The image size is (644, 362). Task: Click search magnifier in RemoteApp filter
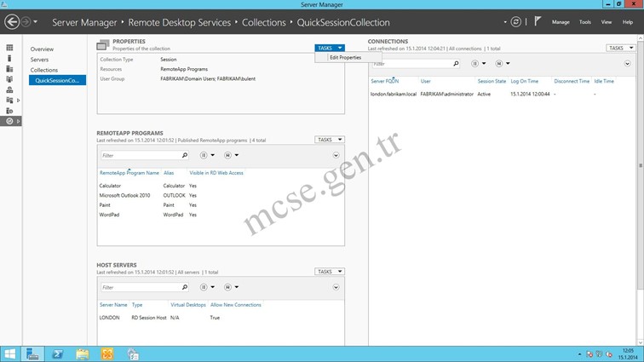185,155
